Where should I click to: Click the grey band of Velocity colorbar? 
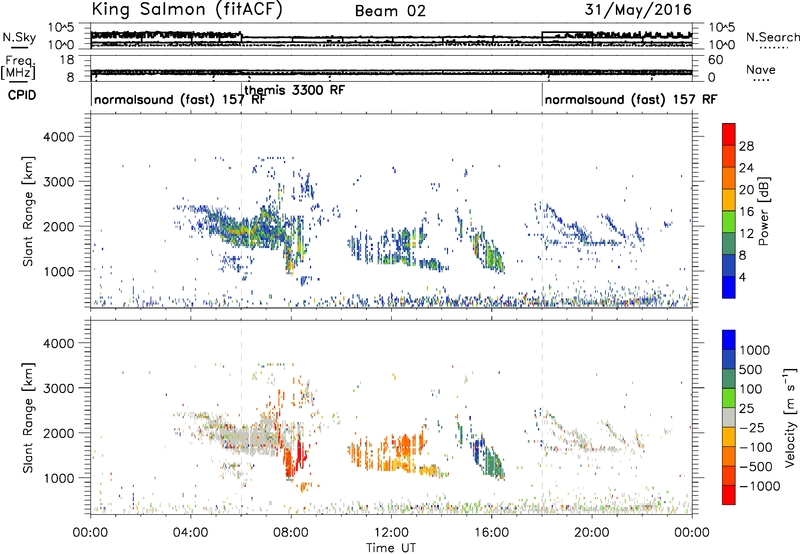point(729,417)
